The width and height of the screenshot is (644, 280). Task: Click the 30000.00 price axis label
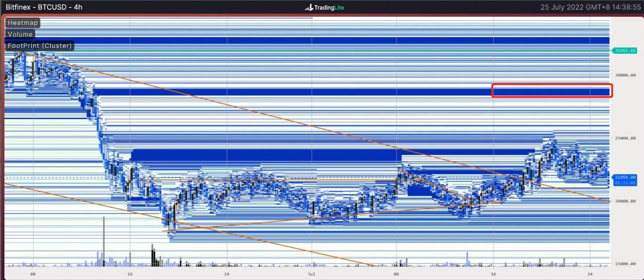coord(625,75)
